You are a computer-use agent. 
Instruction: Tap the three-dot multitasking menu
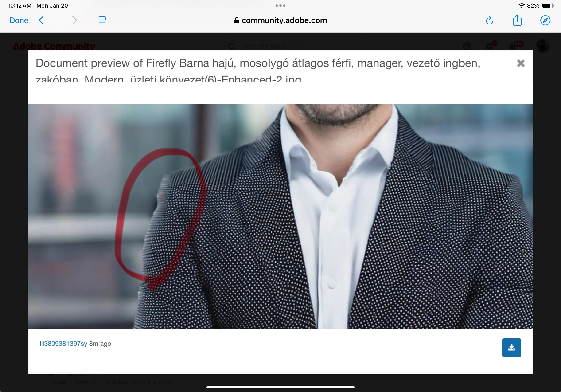click(280, 6)
